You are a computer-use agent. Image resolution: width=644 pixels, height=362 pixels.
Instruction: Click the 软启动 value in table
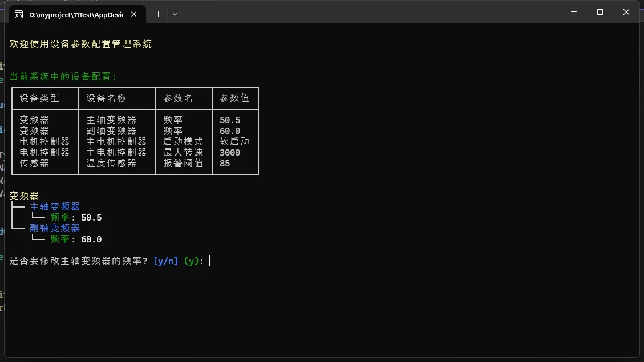(x=234, y=141)
